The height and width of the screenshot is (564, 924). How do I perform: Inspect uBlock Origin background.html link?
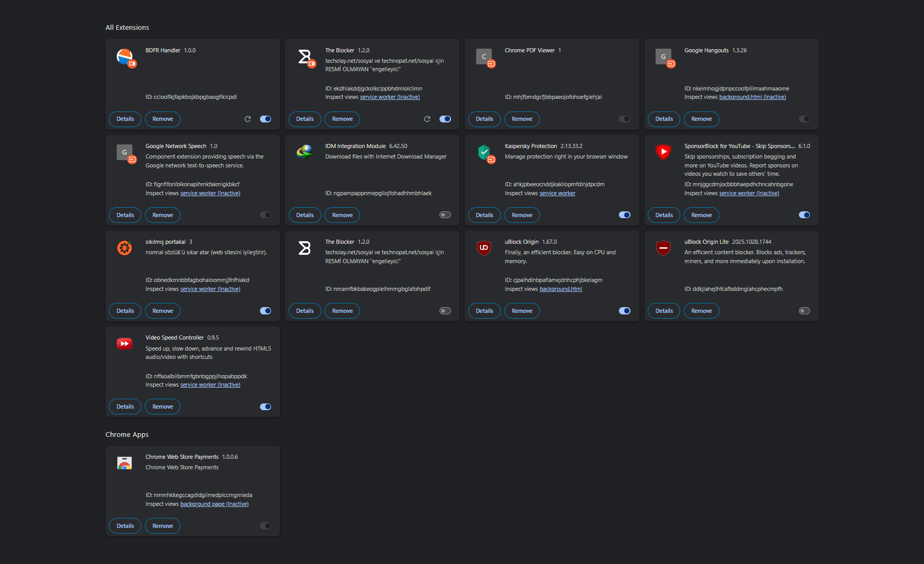click(x=560, y=289)
